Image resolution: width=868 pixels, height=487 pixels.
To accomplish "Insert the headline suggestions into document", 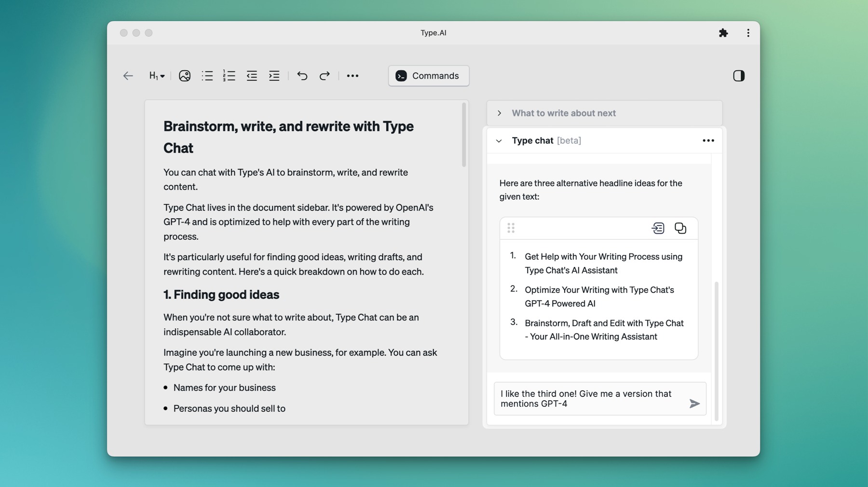I will [x=658, y=228].
